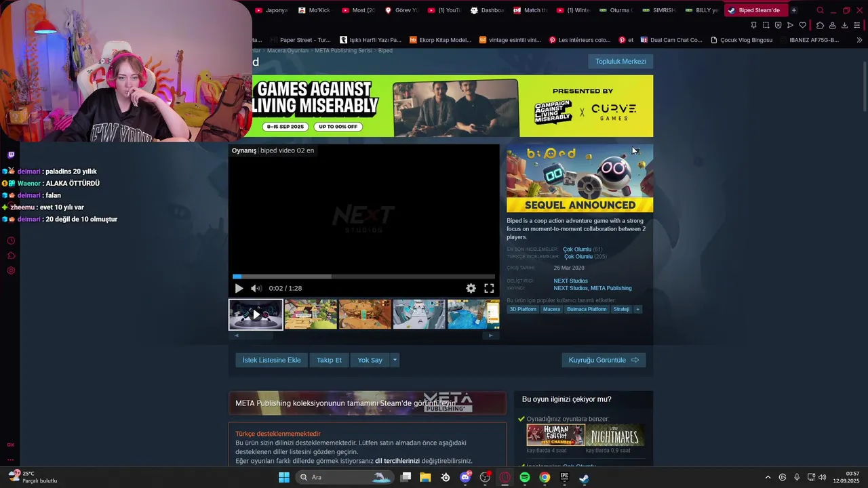Image resolution: width=868 pixels, height=488 pixels.
Task: Open Windows Start menu
Action: point(284,477)
